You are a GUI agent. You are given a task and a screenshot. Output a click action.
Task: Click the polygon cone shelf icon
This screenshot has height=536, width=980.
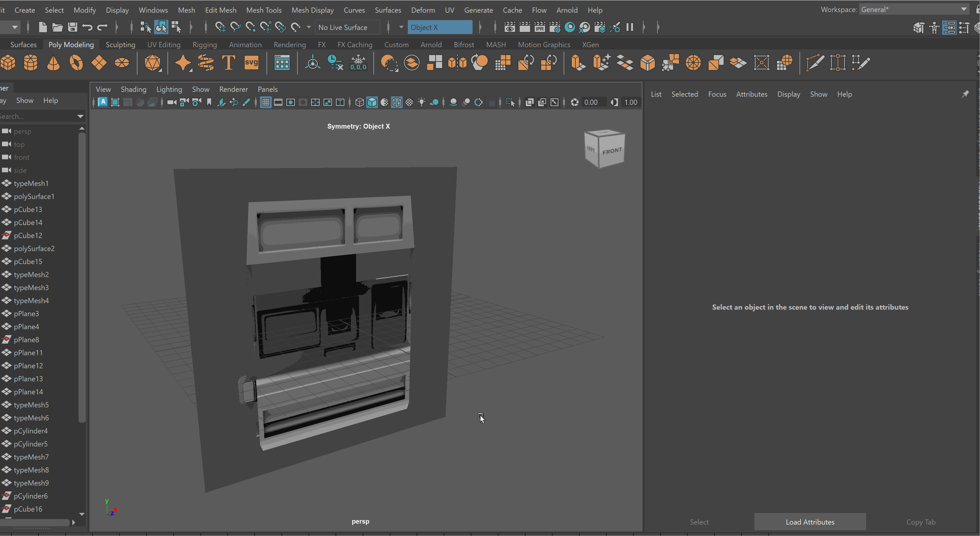point(53,63)
